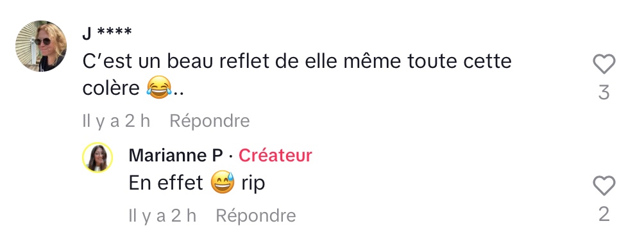Click "Il y a 2 h" under J ****'s comment
Image resolution: width=644 pixels, height=237 pixels.
pyautogui.click(x=116, y=121)
